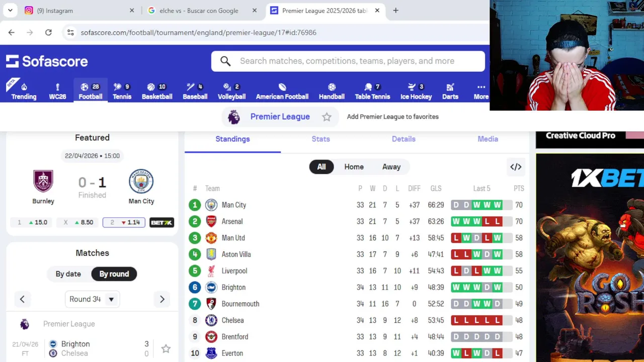Click the Premier League title text
644x362 pixels.
pos(280,117)
